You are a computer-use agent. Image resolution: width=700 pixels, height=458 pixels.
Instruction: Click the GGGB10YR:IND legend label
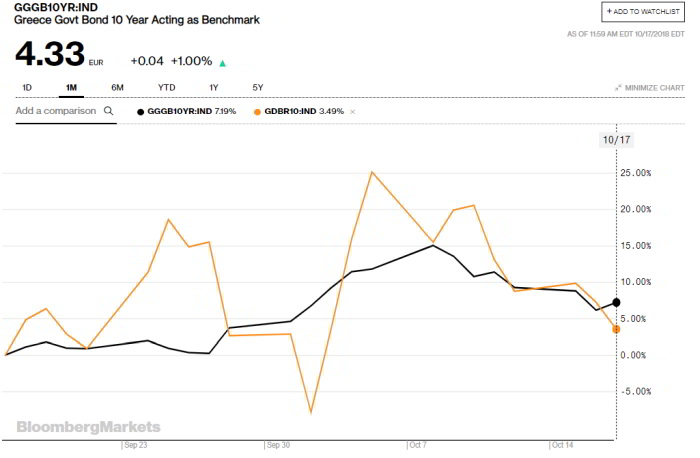click(191, 111)
